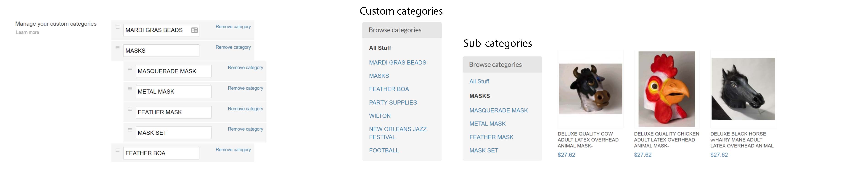Click Browse categories header under Custom categories
Image resolution: width=868 pixels, height=183 pixels.
point(402,30)
